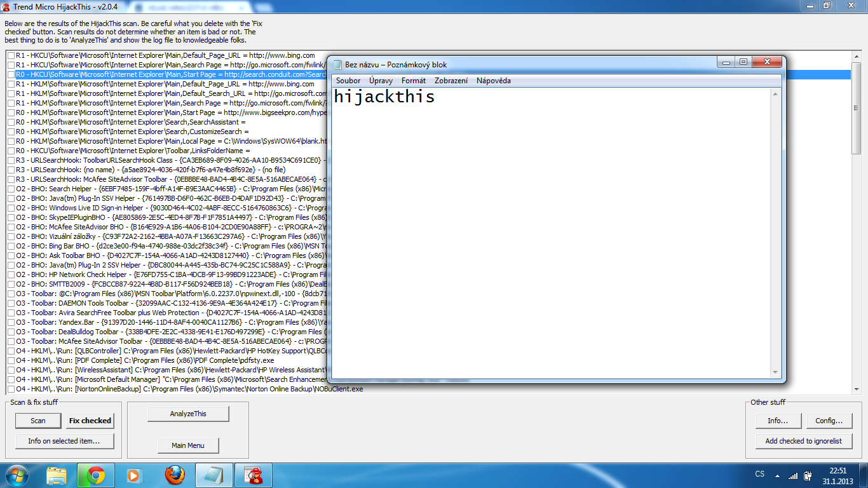Open Windows Explorer from the taskbar
This screenshot has width=868, height=488.
click(57, 475)
